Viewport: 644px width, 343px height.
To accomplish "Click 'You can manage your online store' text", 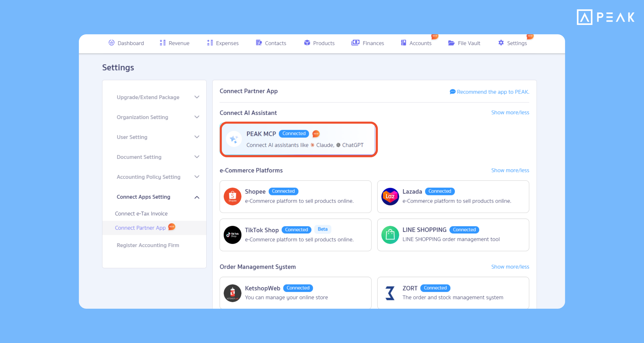I will (x=286, y=297).
